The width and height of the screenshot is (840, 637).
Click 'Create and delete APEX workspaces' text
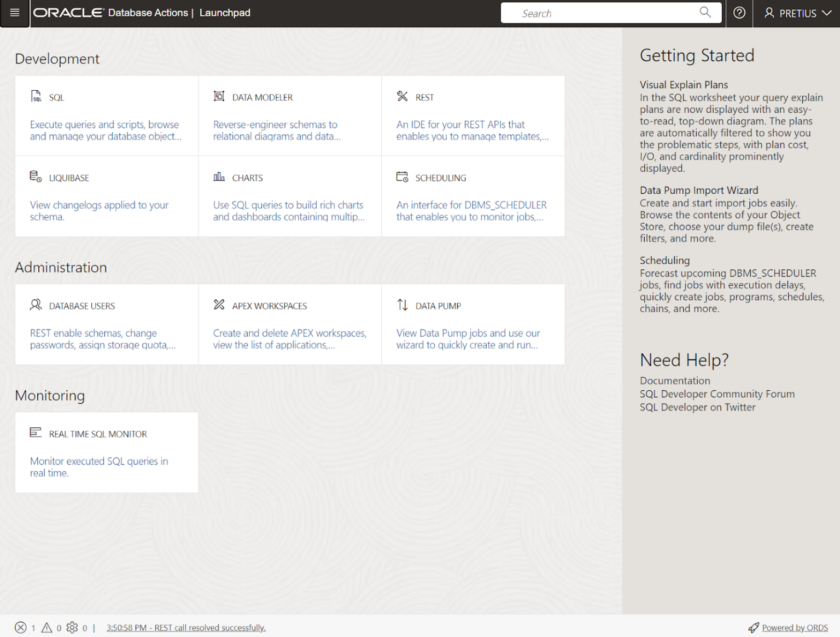point(290,339)
